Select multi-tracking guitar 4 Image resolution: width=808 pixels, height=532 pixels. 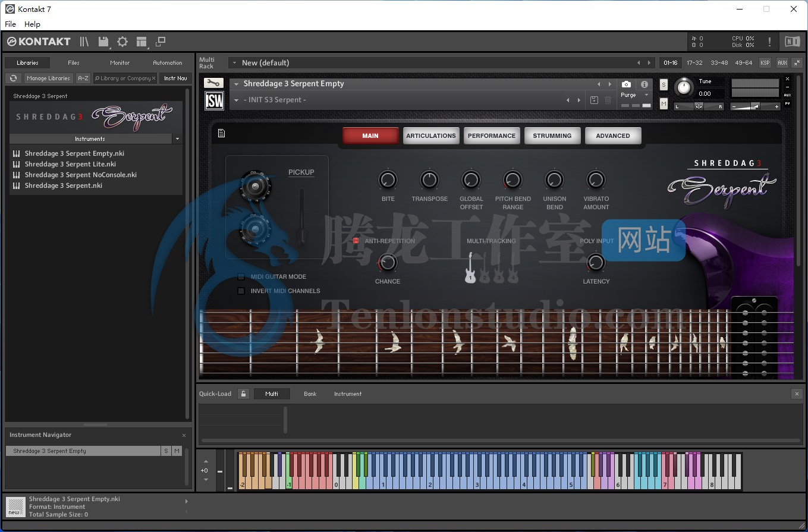point(513,268)
